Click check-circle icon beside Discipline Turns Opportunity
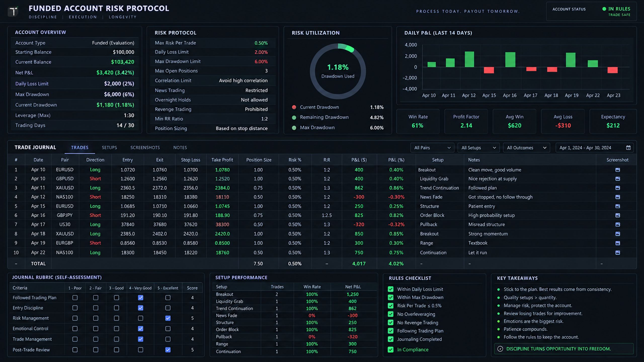Screen dimensions: 644x362 click(x=500, y=349)
